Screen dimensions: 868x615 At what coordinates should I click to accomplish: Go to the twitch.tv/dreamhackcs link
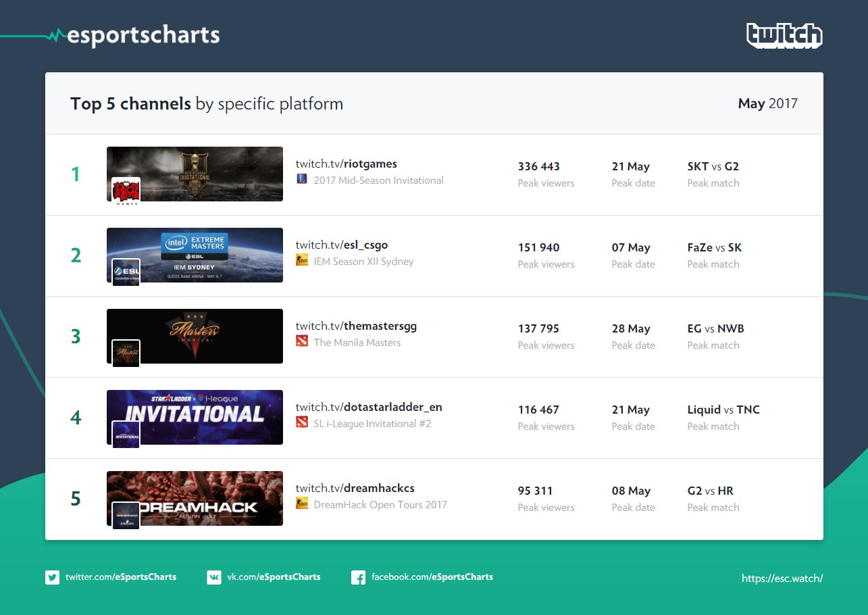tap(355, 488)
